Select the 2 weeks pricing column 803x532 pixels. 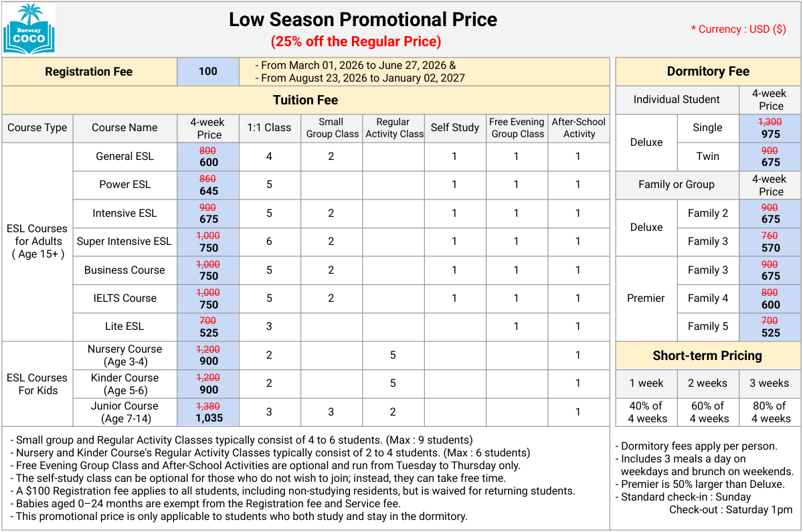(x=707, y=383)
